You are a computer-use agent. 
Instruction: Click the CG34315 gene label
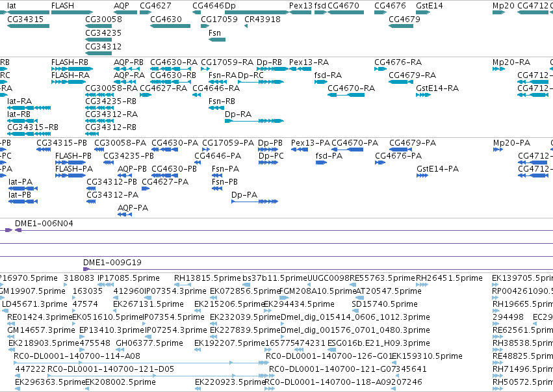25,19
